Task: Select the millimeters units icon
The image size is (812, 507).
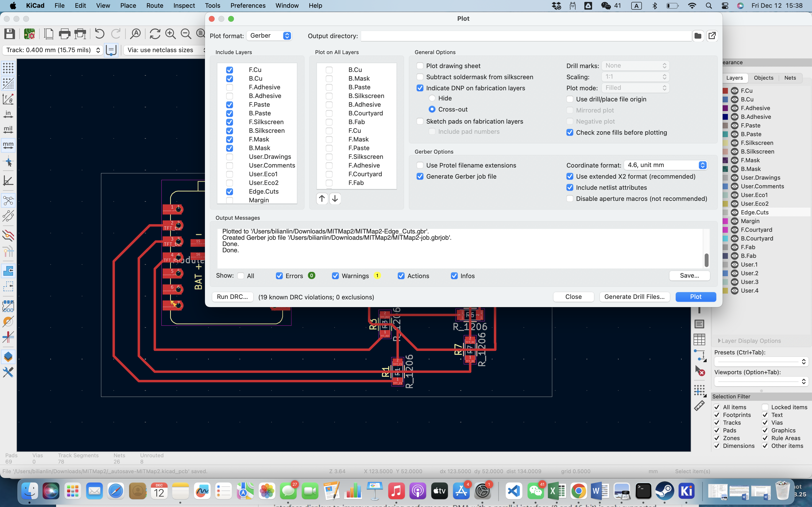Action: coord(8,145)
